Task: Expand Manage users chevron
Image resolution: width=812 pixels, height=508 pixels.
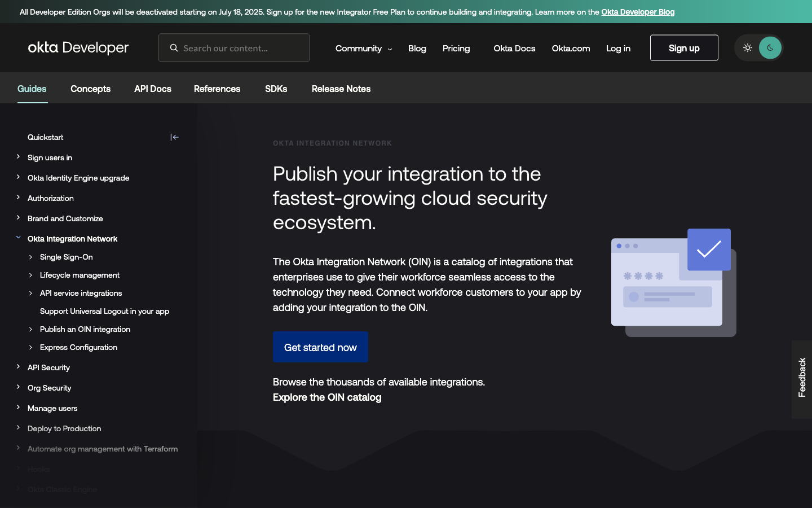Action: 18,408
